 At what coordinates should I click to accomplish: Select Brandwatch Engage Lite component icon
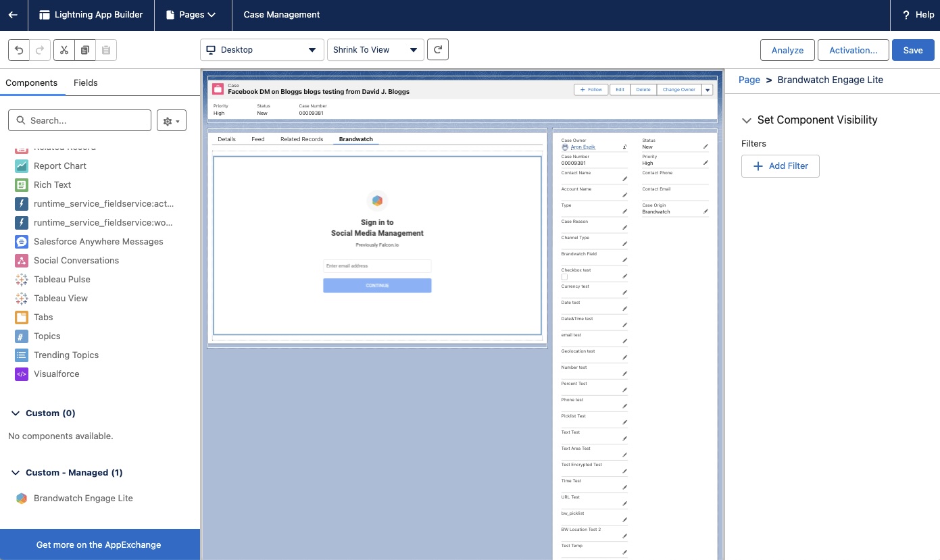[22, 498]
